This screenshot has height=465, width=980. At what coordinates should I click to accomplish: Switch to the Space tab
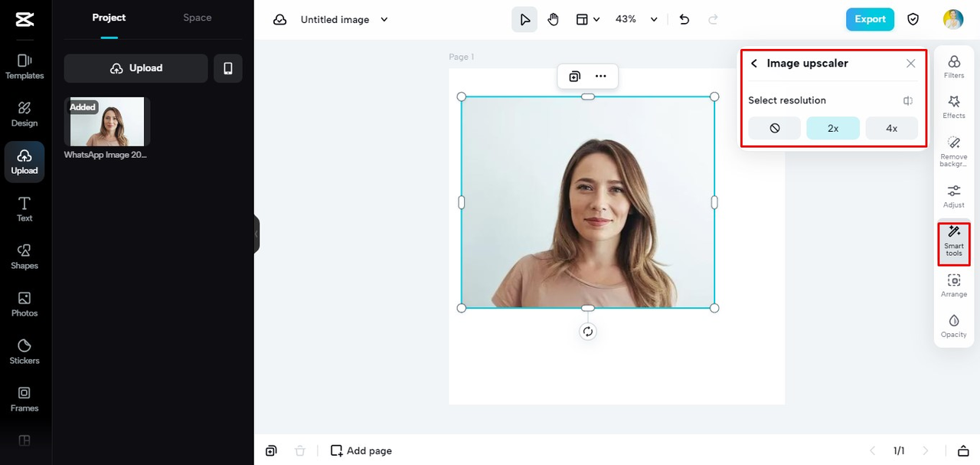198,18
